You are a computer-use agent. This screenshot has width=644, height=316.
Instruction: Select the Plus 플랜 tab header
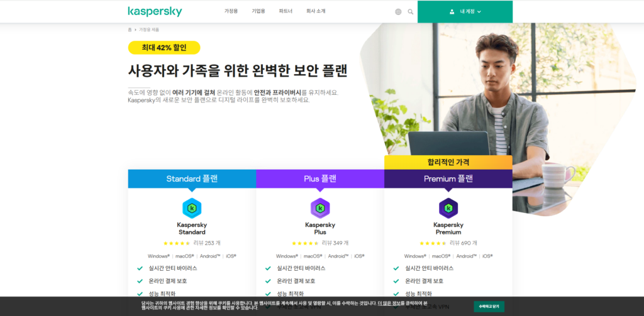point(320,179)
